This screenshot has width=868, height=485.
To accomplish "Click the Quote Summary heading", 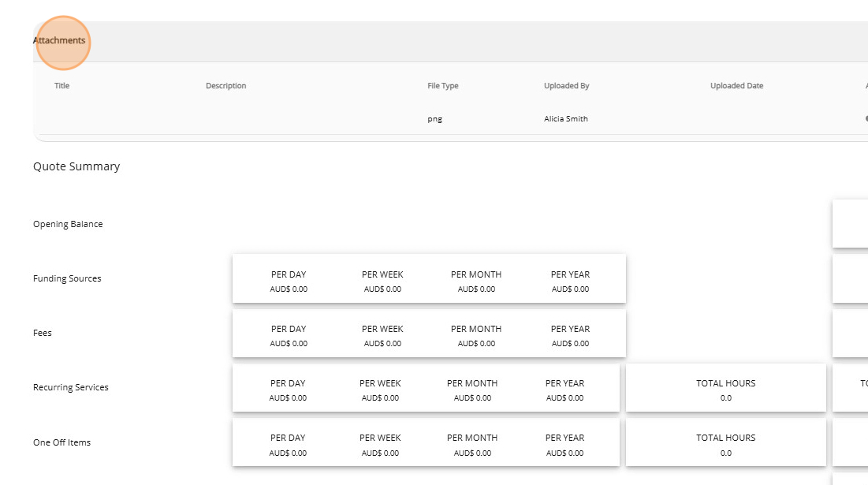I will (x=76, y=166).
